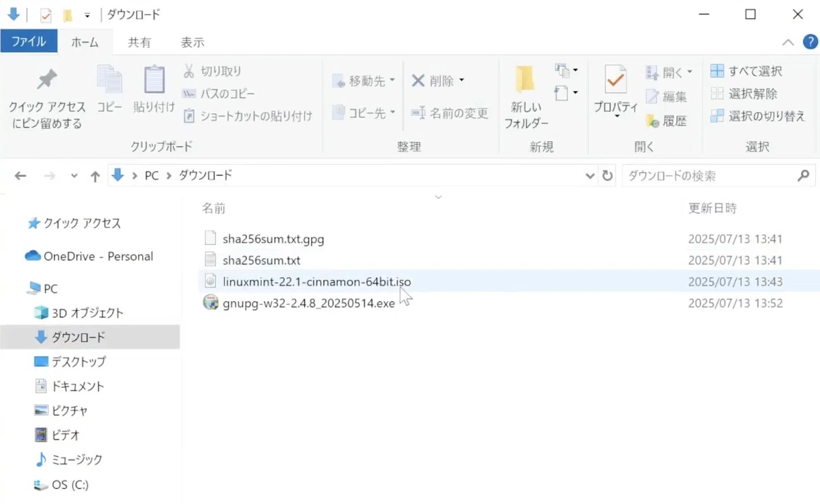This screenshot has height=504, width=820.
Task: Click Select none (選択解除)
Action: coord(743,94)
